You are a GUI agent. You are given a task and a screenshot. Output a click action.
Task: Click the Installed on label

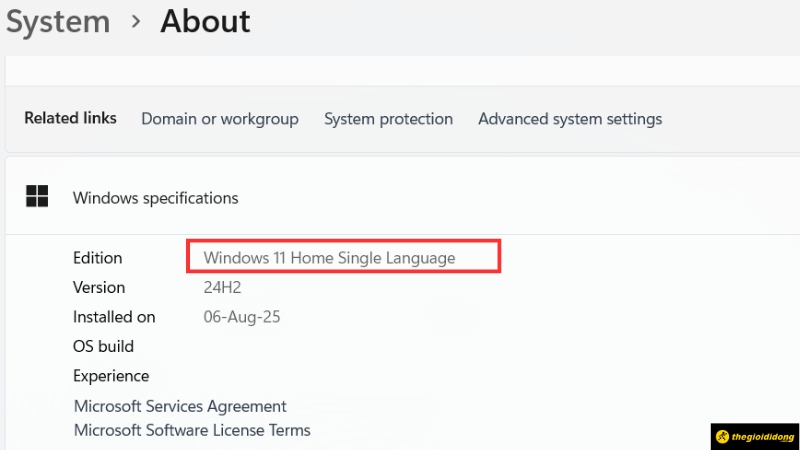pyautogui.click(x=114, y=317)
